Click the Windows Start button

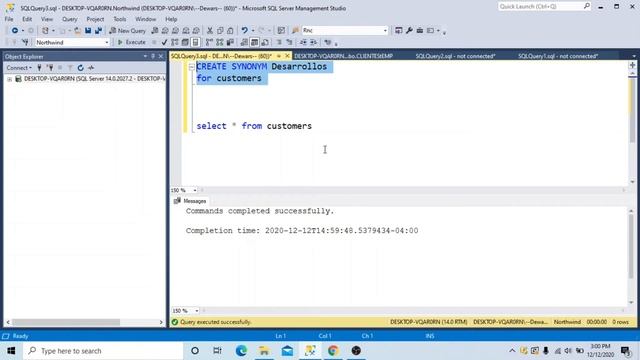click(x=11, y=351)
